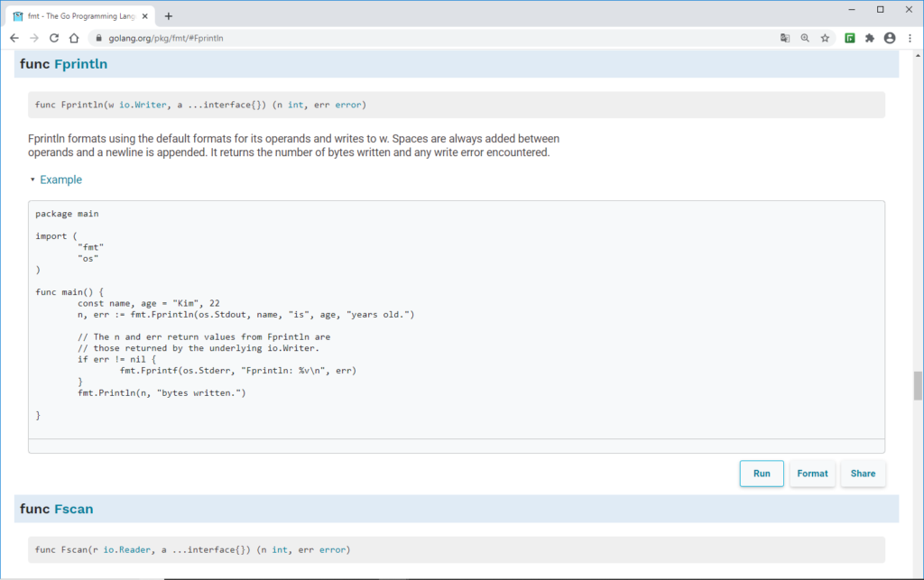View site security lock info
The height and width of the screenshot is (580, 924).
tap(98, 38)
